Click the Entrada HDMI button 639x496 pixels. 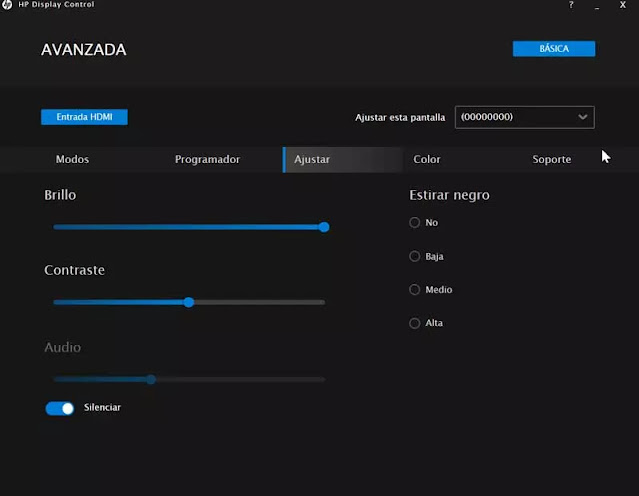coord(84,117)
